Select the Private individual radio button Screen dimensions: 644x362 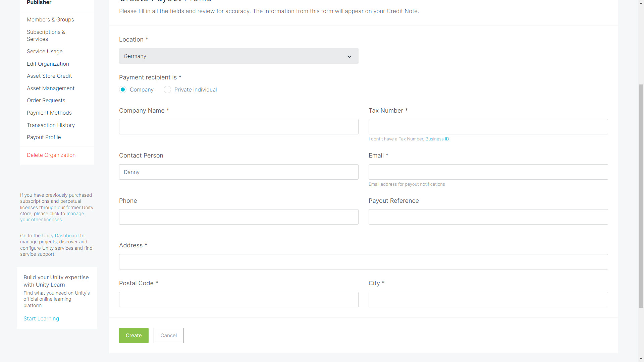[x=167, y=89]
